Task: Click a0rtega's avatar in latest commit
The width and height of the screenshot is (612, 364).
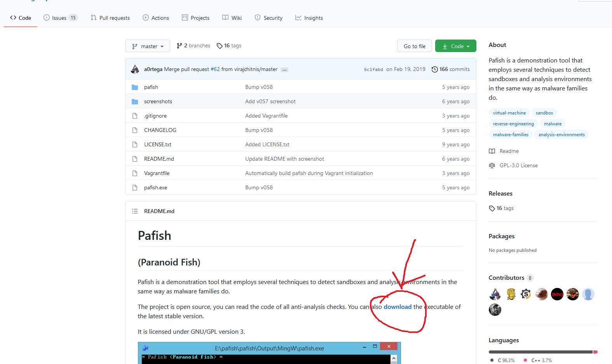Action: 135,69
